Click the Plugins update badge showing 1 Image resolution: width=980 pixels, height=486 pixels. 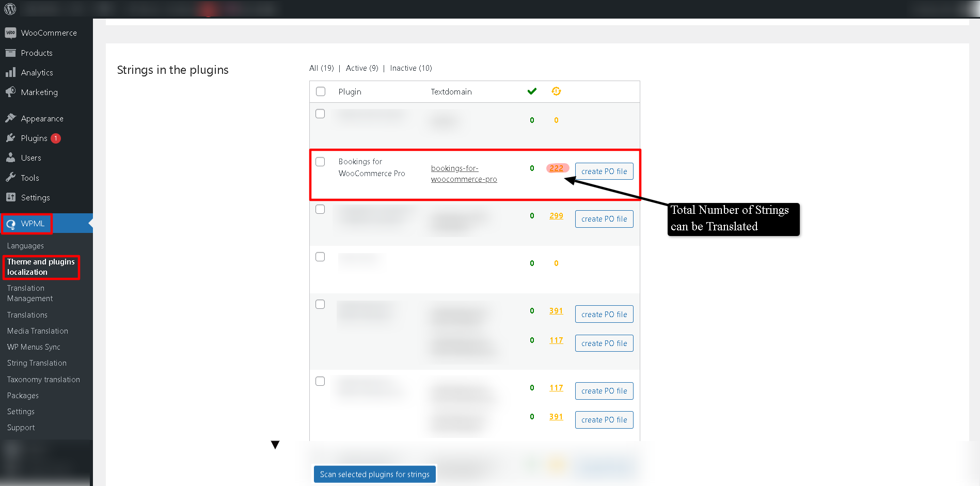click(56, 138)
